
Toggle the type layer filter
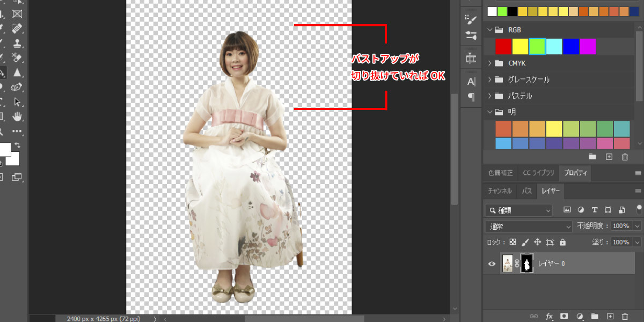[594, 210]
